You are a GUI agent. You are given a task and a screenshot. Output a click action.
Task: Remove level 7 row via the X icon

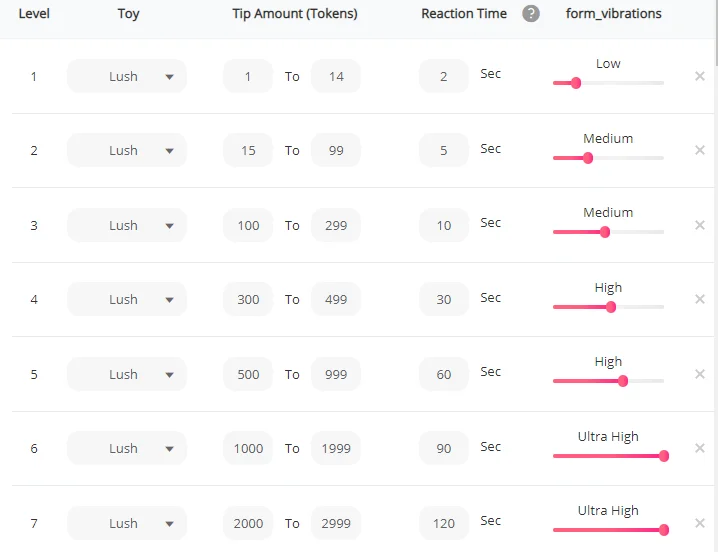coord(700,523)
